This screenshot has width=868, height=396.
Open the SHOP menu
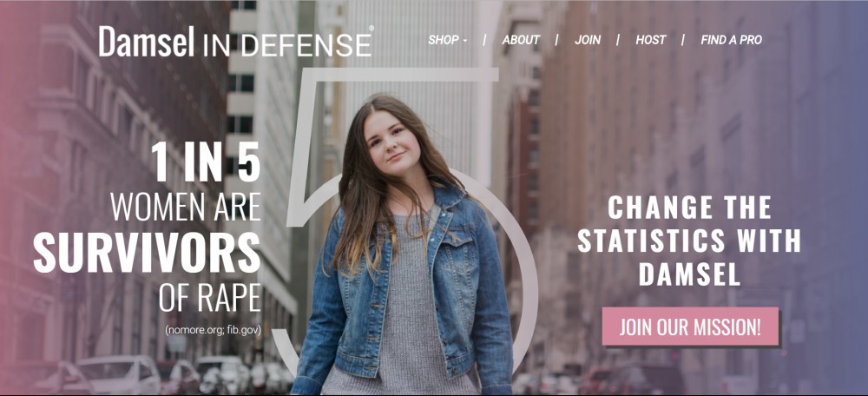447,40
